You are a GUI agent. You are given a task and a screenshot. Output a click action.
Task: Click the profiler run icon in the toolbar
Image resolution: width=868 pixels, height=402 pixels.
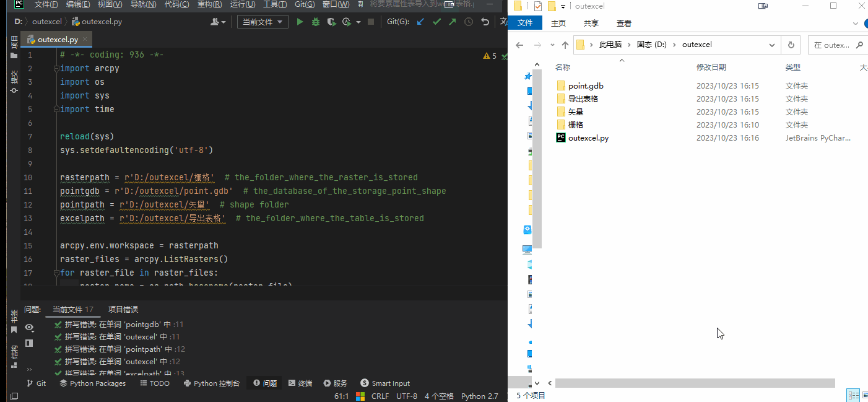pos(345,22)
